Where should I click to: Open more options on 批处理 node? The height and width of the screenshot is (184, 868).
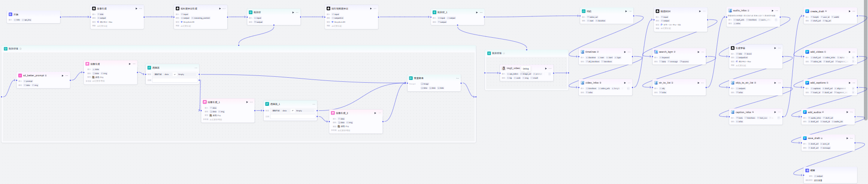click(x=297, y=12)
